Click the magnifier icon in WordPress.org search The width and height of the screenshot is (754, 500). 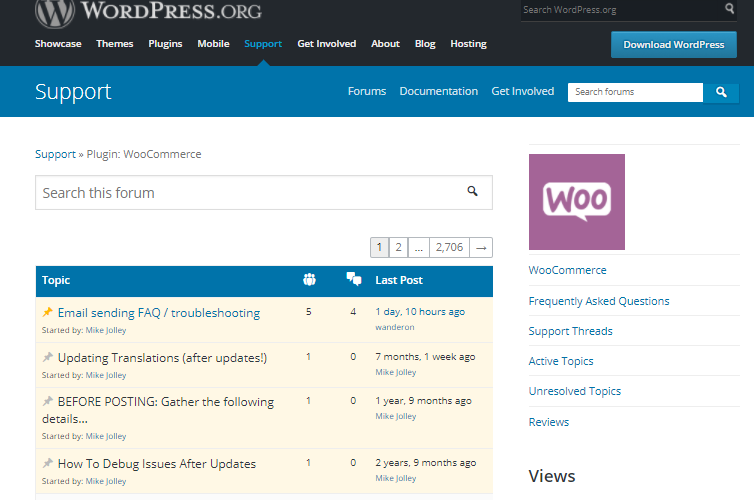729,9
